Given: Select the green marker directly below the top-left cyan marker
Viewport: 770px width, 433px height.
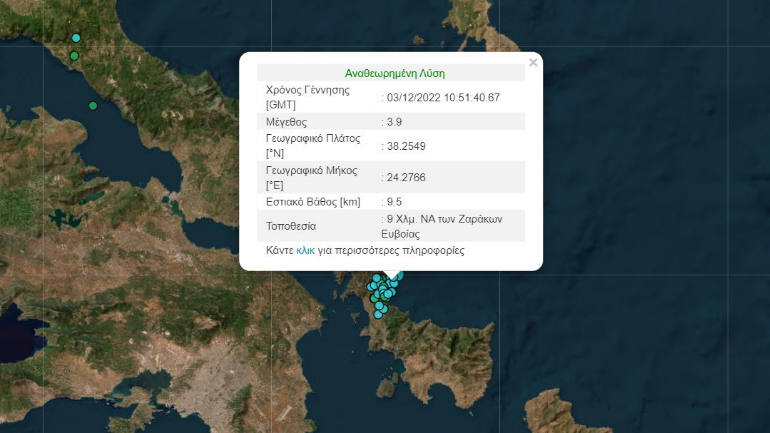Looking at the screenshot, I should click(74, 56).
